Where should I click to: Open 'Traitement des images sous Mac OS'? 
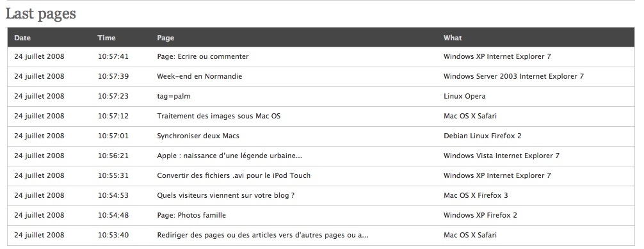pos(218,116)
